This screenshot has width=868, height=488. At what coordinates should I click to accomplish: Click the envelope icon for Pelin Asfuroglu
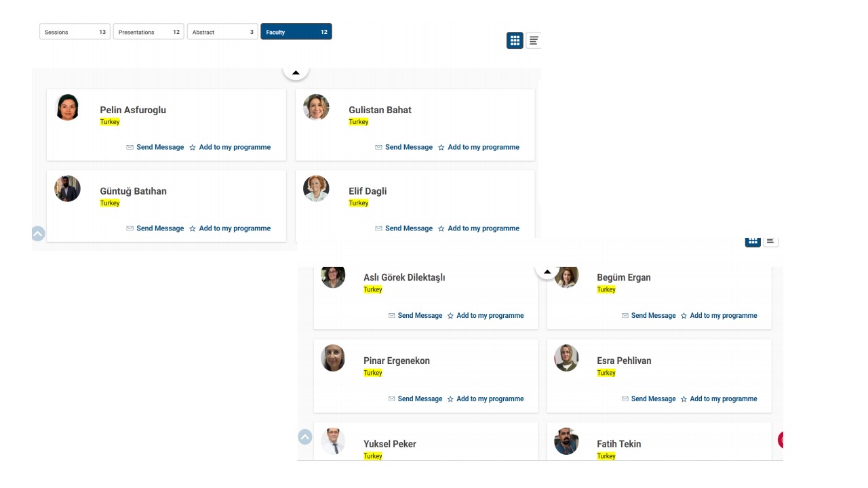click(130, 147)
